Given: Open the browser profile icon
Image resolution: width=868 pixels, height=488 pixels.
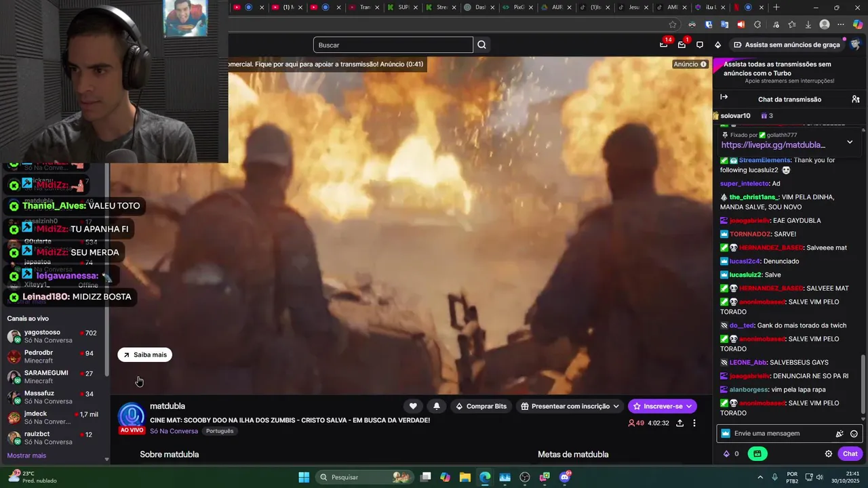Looking at the screenshot, I should click(825, 24).
